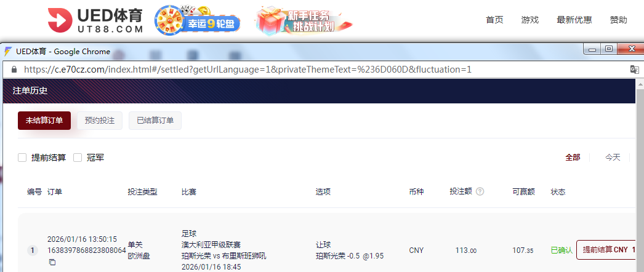The image size is (644, 272).
Task: Switch to the 预约投注 tab
Action: tap(100, 121)
